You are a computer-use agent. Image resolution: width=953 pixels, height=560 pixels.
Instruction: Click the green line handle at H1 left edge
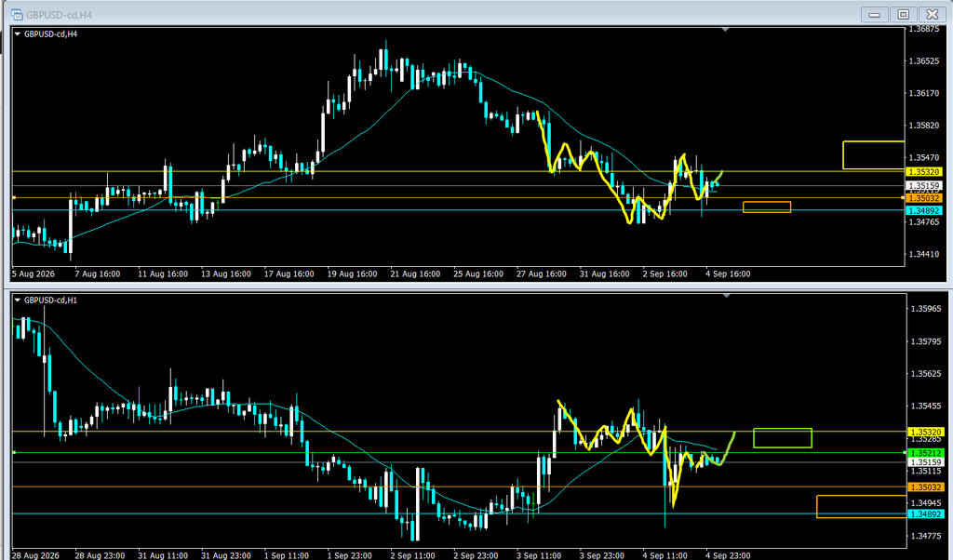pyautogui.click(x=14, y=452)
